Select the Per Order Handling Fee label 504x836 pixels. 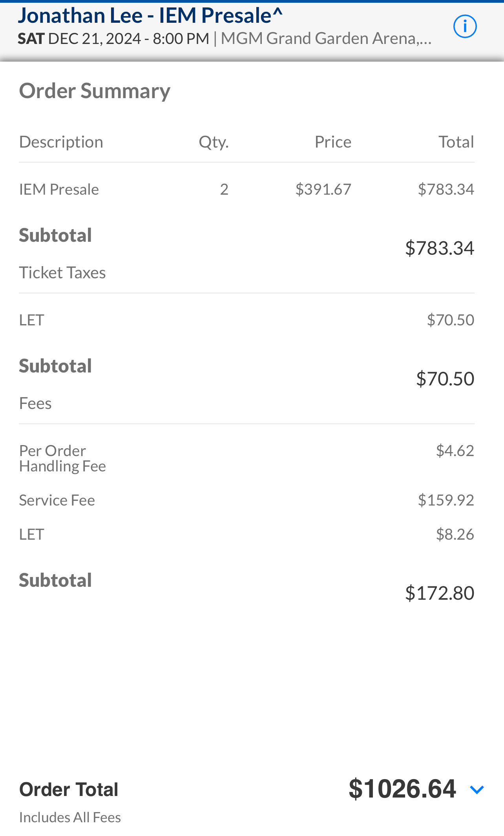[x=62, y=458]
